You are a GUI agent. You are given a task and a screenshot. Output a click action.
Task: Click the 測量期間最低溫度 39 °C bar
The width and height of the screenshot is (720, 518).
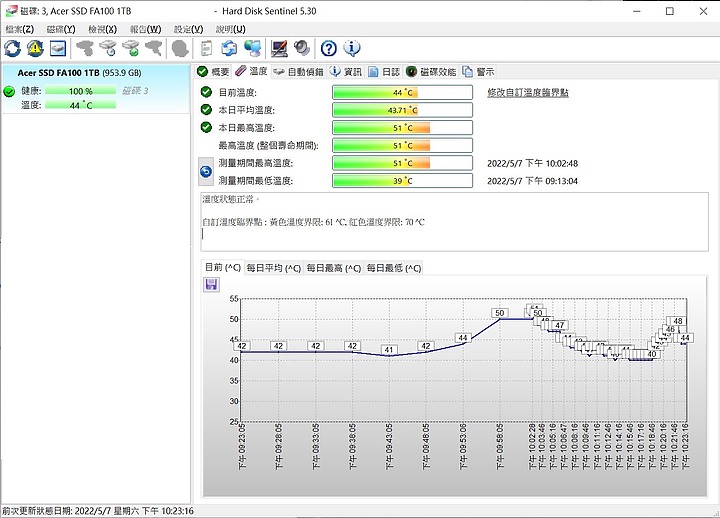(x=402, y=180)
